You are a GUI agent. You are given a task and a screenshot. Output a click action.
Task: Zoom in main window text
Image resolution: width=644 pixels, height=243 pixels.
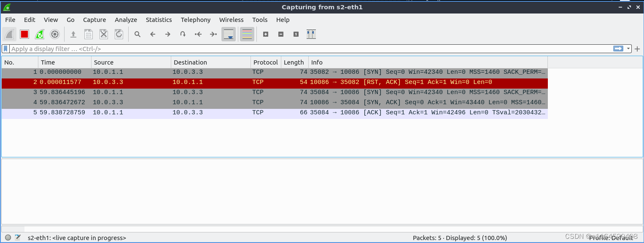[x=266, y=34]
